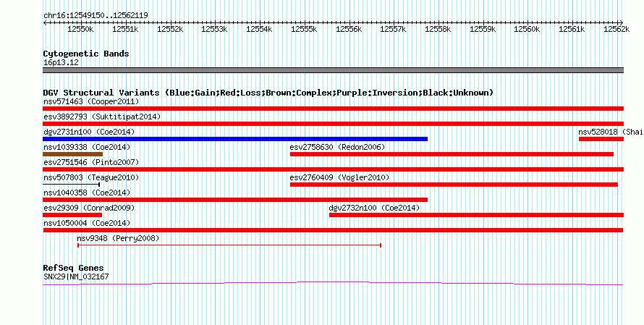
Task: Click the nsv1040358 (Coe2014) label
Action: tap(87, 193)
